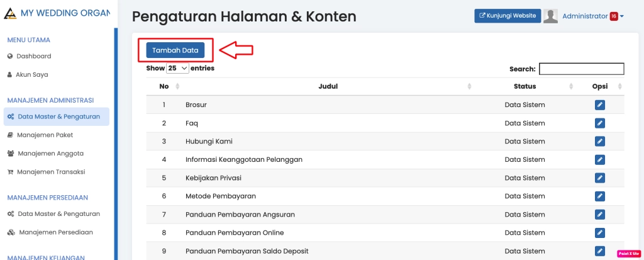Viewport: 644px width, 260px height.
Task: Focus the Search input field
Action: click(582, 69)
